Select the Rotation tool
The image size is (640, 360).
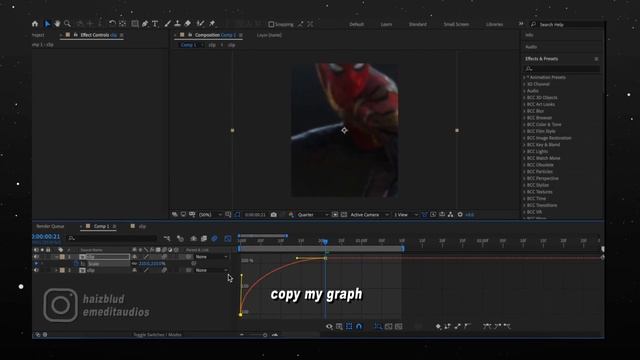[x=112, y=24]
